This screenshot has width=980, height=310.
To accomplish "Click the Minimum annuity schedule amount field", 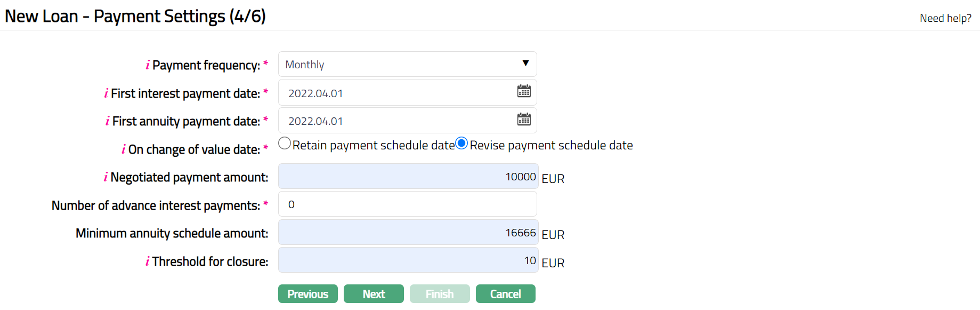I will 408,233.
